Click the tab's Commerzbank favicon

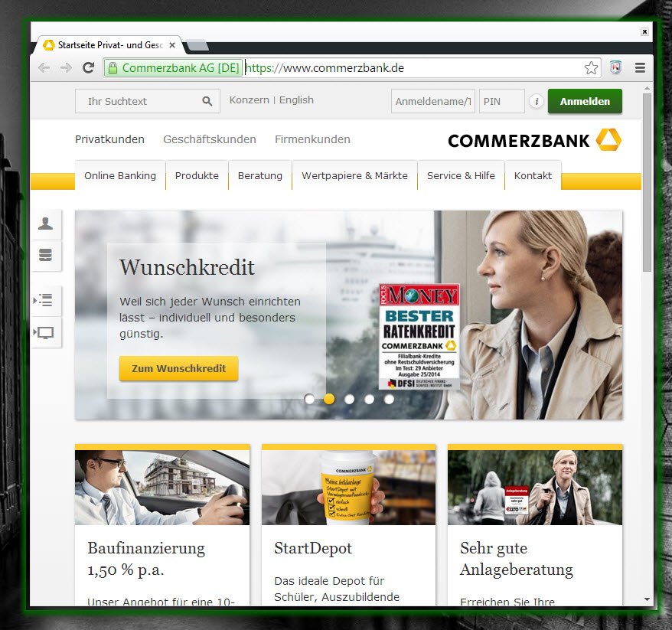coord(49,45)
